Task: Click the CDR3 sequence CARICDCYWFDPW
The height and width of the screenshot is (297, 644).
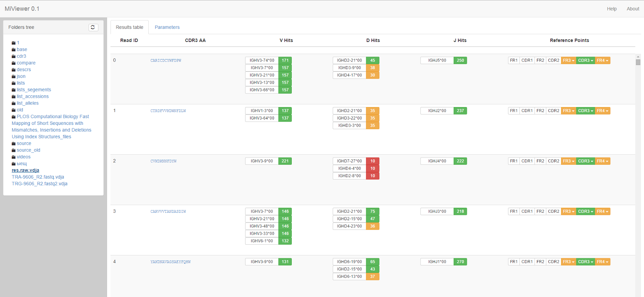Action: 166,60
